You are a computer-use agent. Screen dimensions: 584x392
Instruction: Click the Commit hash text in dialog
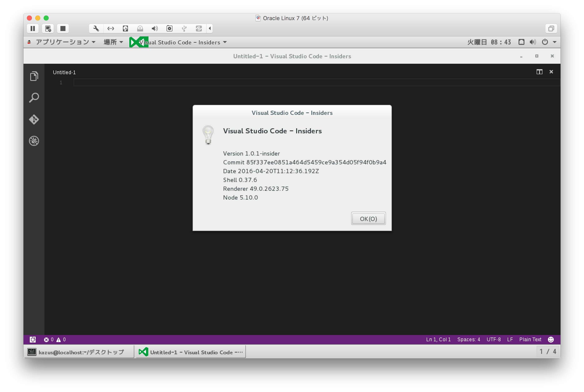tap(305, 162)
